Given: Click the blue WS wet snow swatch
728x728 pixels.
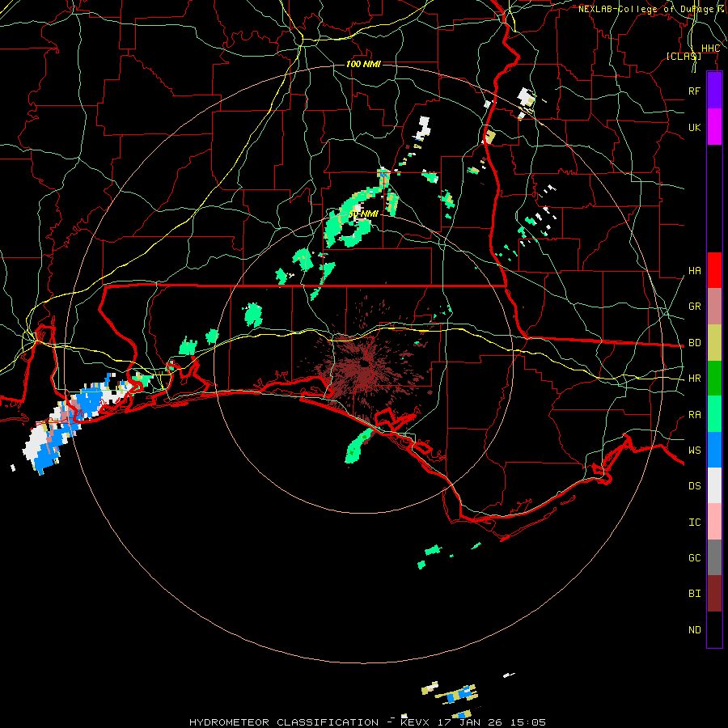Looking at the screenshot, I should tap(714, 450).
